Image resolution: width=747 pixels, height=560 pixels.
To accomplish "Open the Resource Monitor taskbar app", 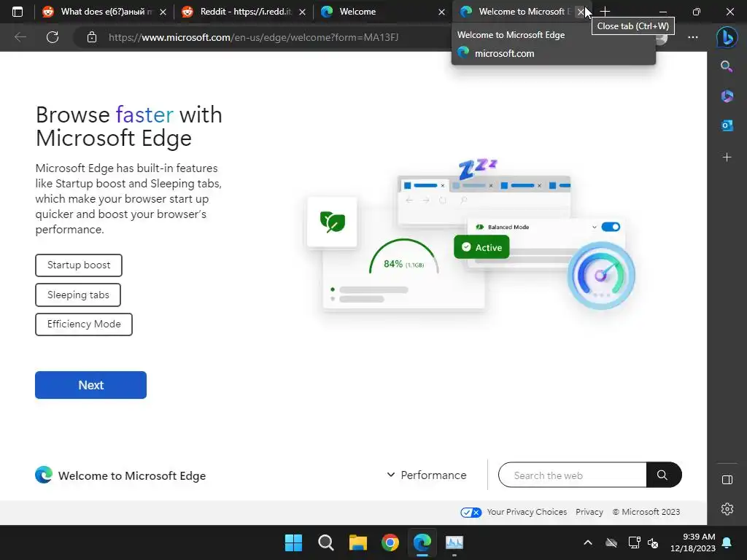I will [454, 542].
